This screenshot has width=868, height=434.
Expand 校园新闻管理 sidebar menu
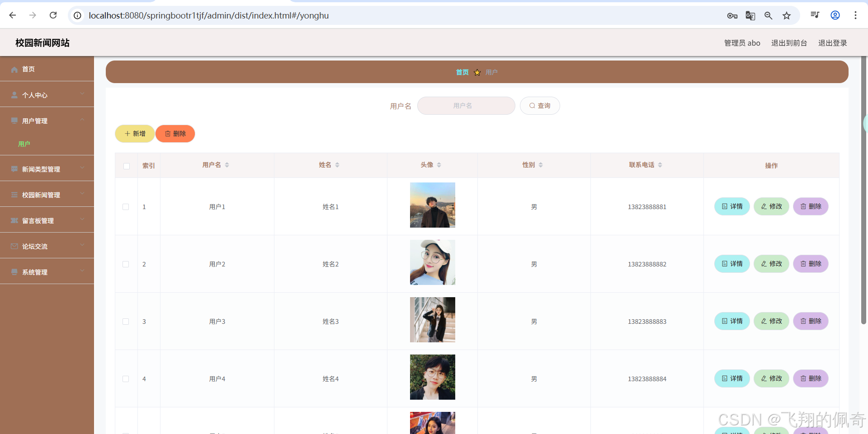pos(47,195)
